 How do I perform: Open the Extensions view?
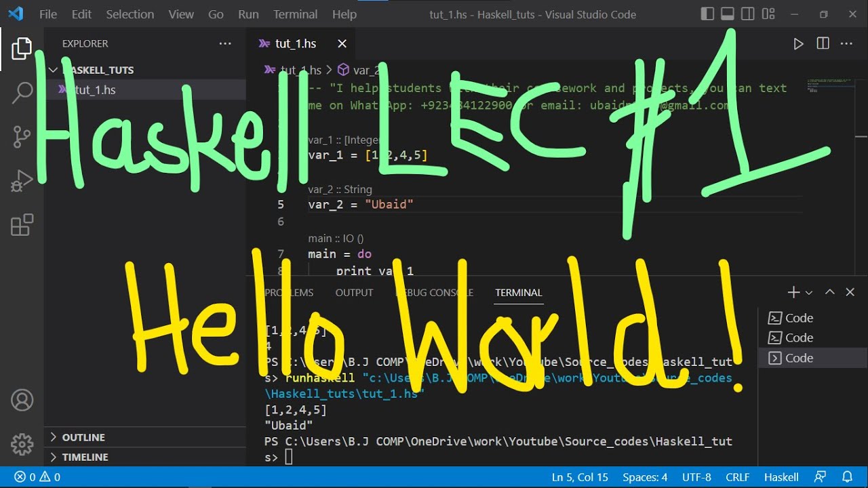22,225
